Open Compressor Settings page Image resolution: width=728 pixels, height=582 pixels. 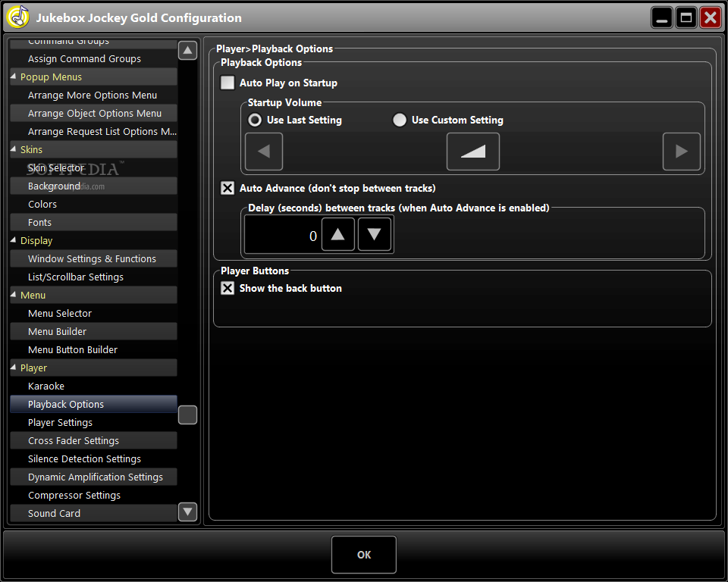[93, 495]
